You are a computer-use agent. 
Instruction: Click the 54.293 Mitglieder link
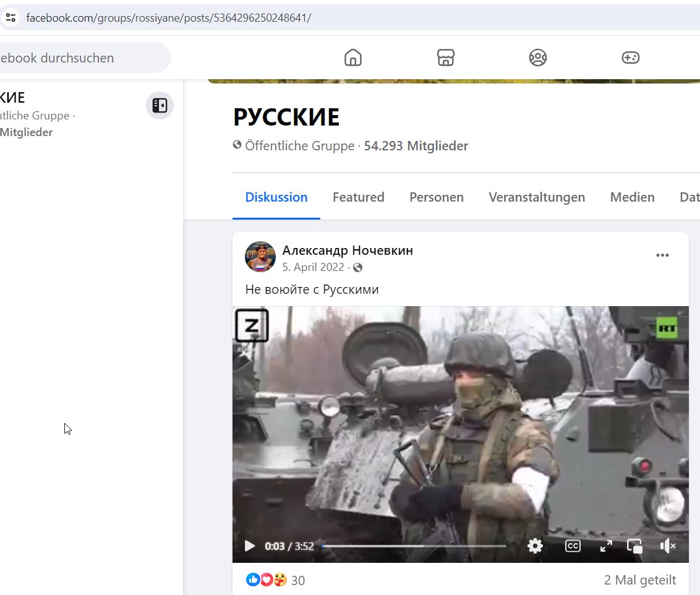[416, 146]
